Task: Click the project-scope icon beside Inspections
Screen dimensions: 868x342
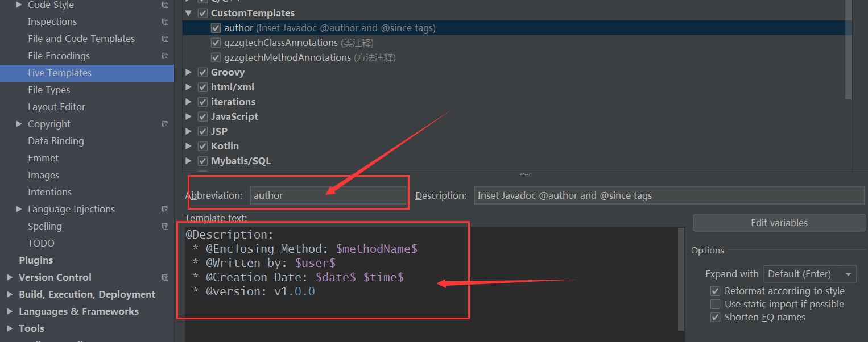Action: [165, 22]
